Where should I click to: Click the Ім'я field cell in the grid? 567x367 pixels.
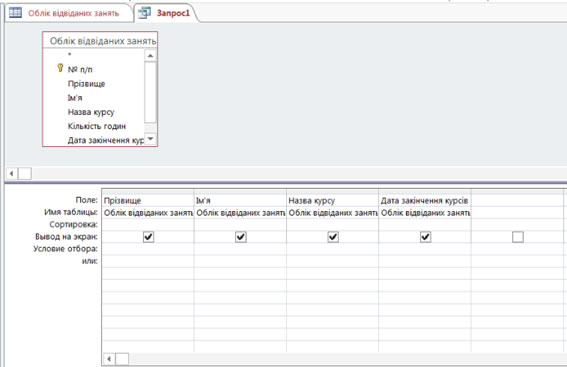[240, 200]
